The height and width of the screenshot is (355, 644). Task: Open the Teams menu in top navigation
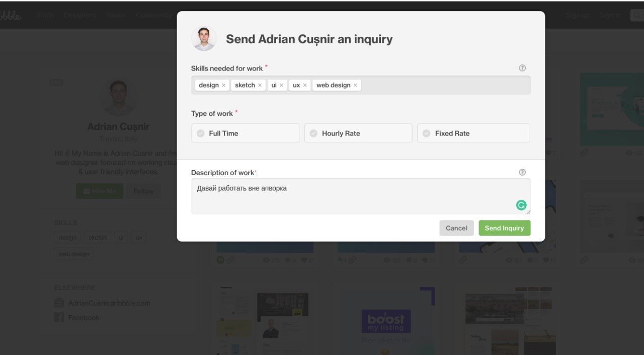[x=116, y=15]
